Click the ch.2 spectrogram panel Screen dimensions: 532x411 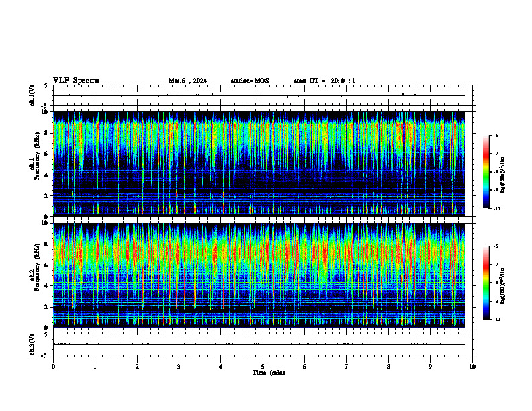(x=259, y=275)
